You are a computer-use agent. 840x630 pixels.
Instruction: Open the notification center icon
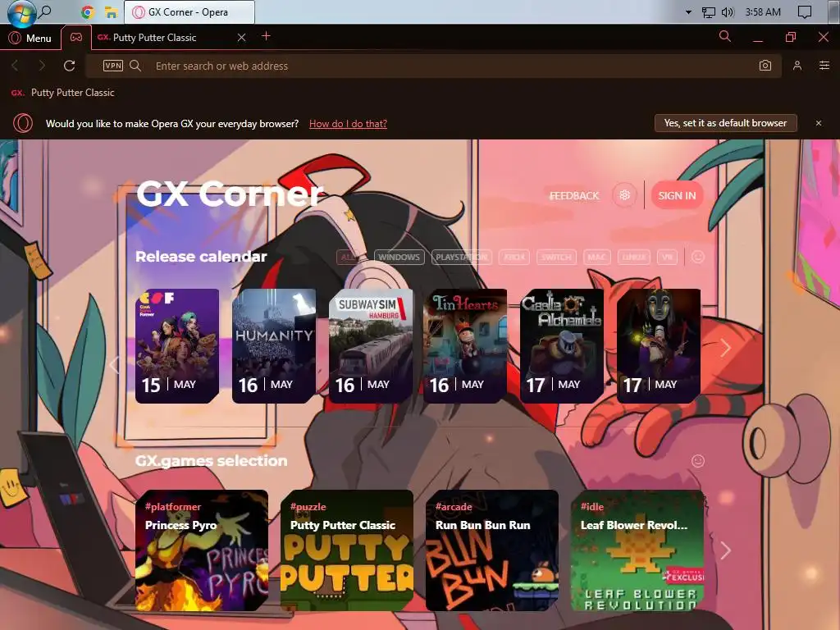[805, 11]
